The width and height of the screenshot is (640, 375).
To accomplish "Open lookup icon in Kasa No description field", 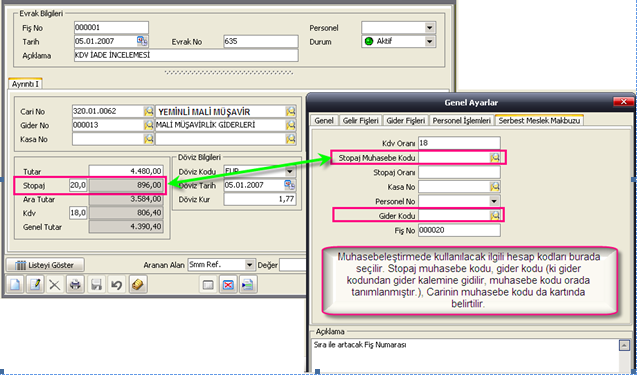I will coord(290,139).
